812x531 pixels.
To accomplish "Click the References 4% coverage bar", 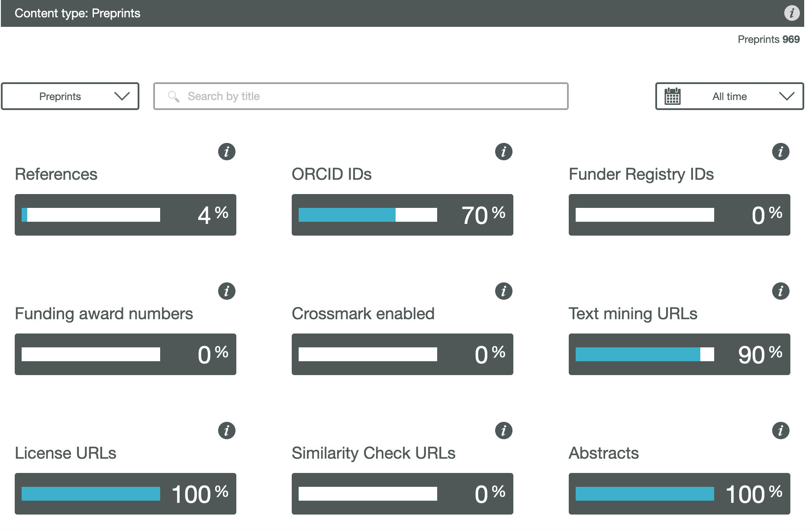I will click(x=91, y=215).
